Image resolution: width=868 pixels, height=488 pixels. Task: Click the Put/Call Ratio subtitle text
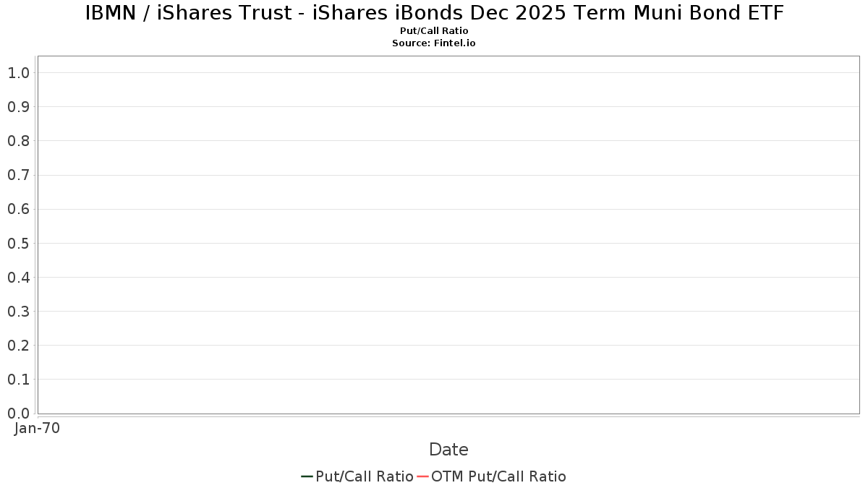pos(434,31)
